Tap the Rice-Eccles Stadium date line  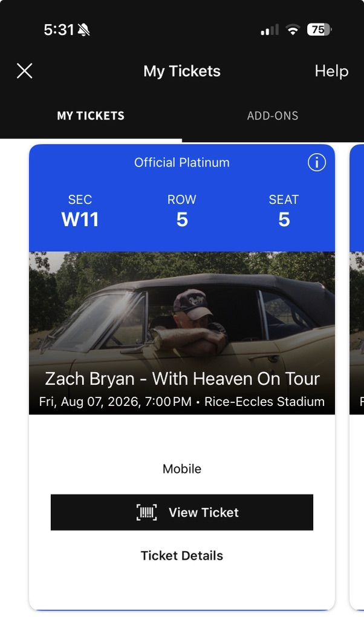(x=181, y=401)
